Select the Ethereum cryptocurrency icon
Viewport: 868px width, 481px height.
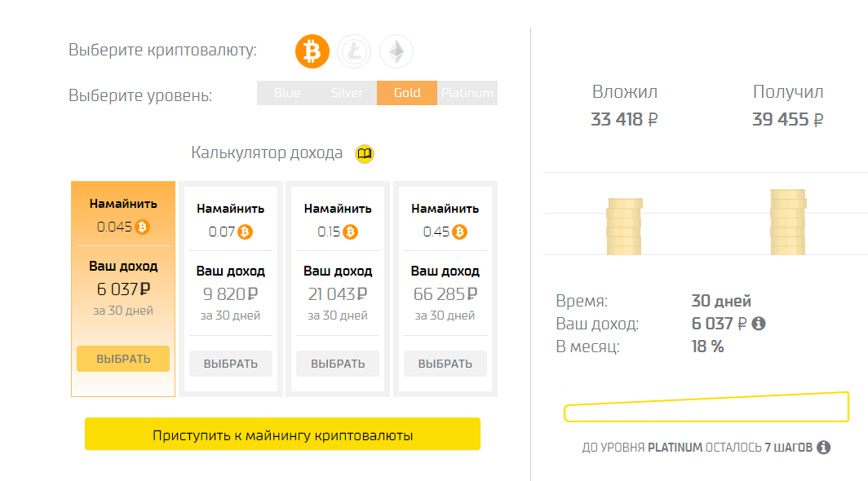pos(396,51)
